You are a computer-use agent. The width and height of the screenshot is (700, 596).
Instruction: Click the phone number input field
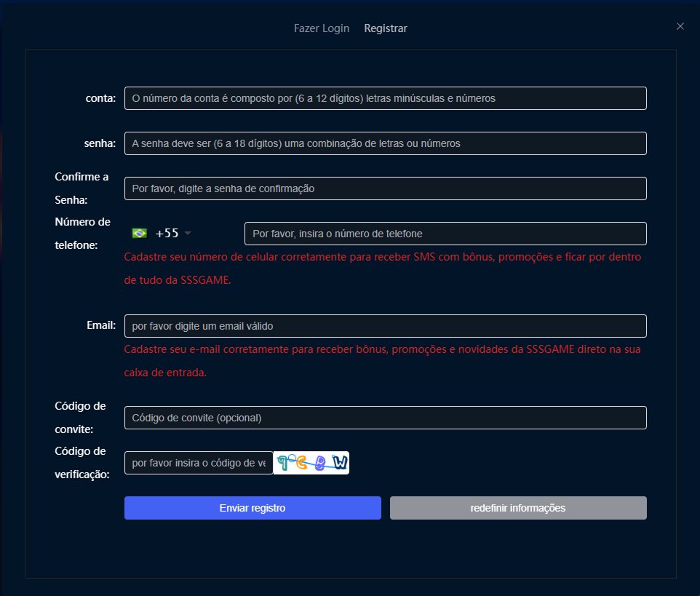[445, 234]
